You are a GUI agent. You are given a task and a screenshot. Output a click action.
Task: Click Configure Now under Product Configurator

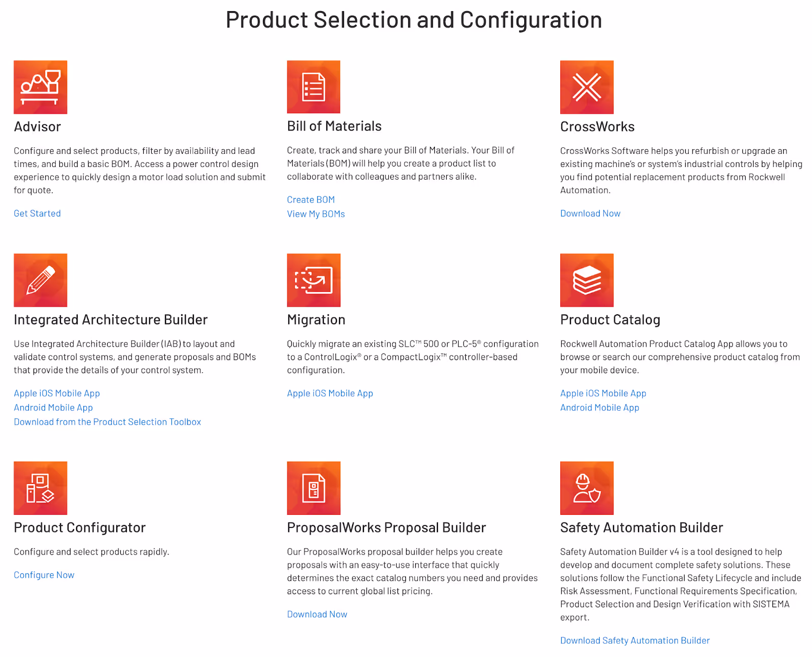tap(44, 574)
